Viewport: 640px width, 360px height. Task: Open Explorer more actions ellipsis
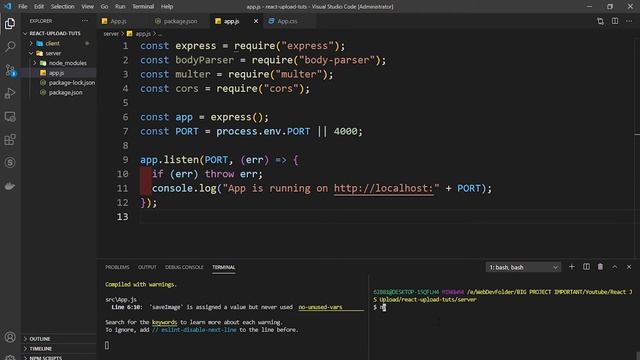coord(84,21)
